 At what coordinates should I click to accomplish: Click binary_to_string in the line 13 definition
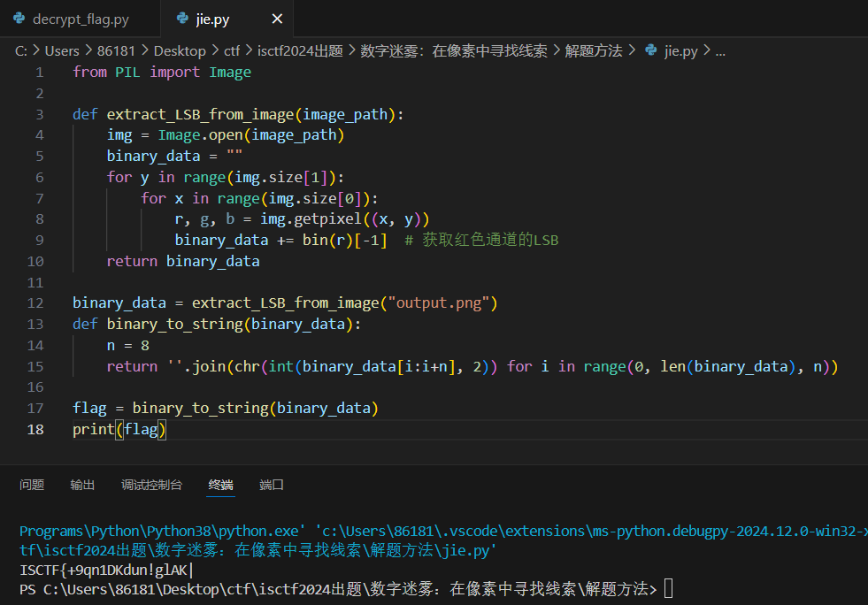click(x=175, y=325)
